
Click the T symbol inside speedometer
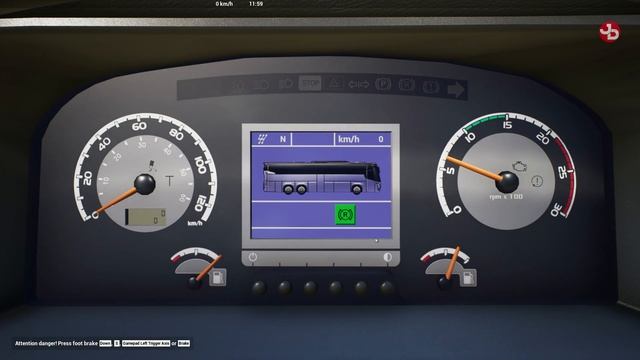point(169,180)
